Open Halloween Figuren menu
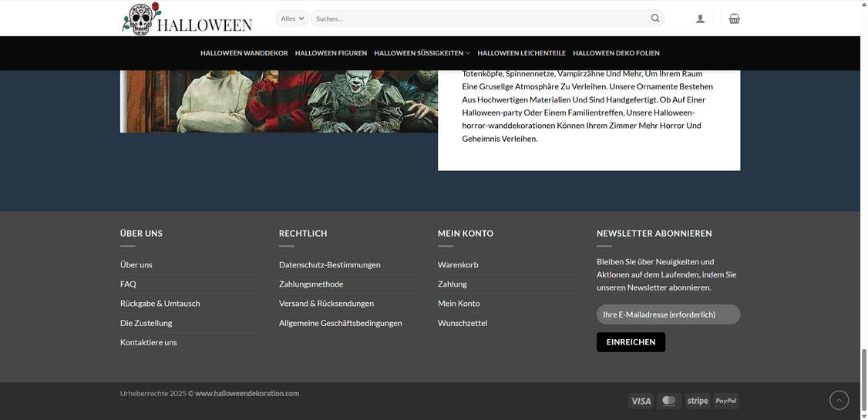The width and height of the screenshot is (868, 420). tap(331, 53)
